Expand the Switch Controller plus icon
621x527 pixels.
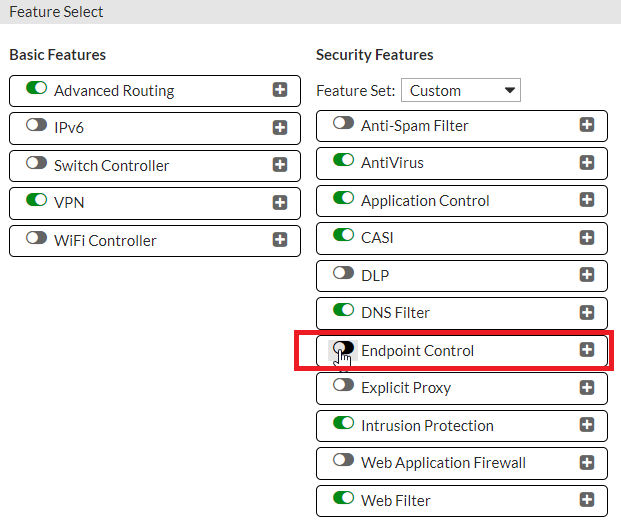(280, 165)
